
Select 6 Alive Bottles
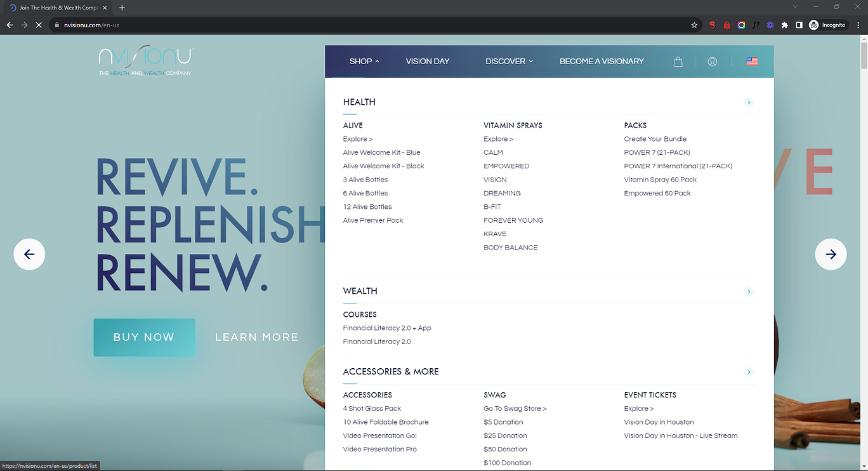point(365,194)
